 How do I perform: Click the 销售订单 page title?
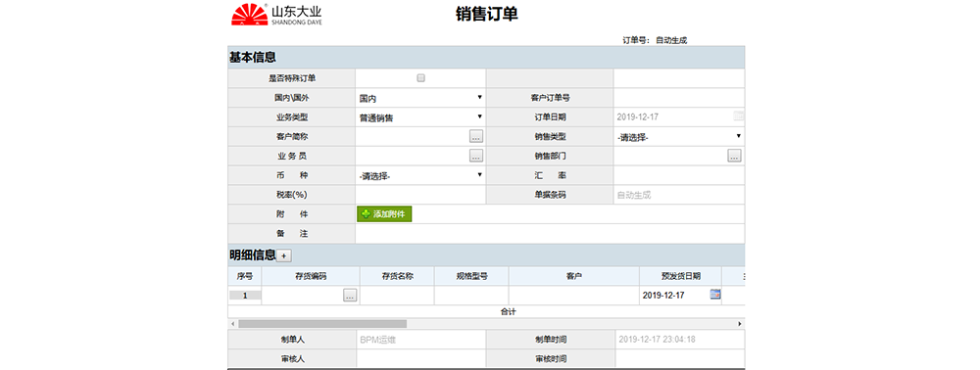(486, 15)
